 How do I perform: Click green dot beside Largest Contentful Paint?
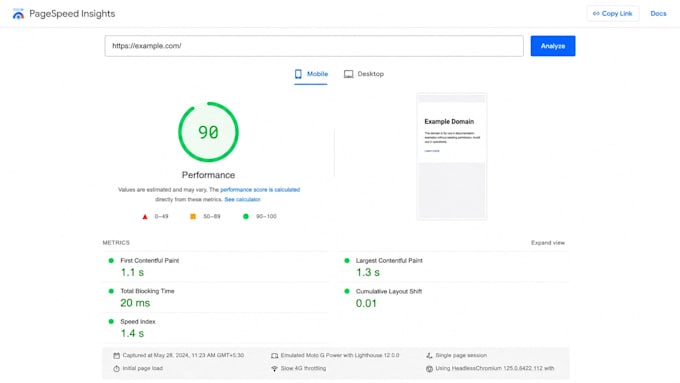click(x=347, y=261)
